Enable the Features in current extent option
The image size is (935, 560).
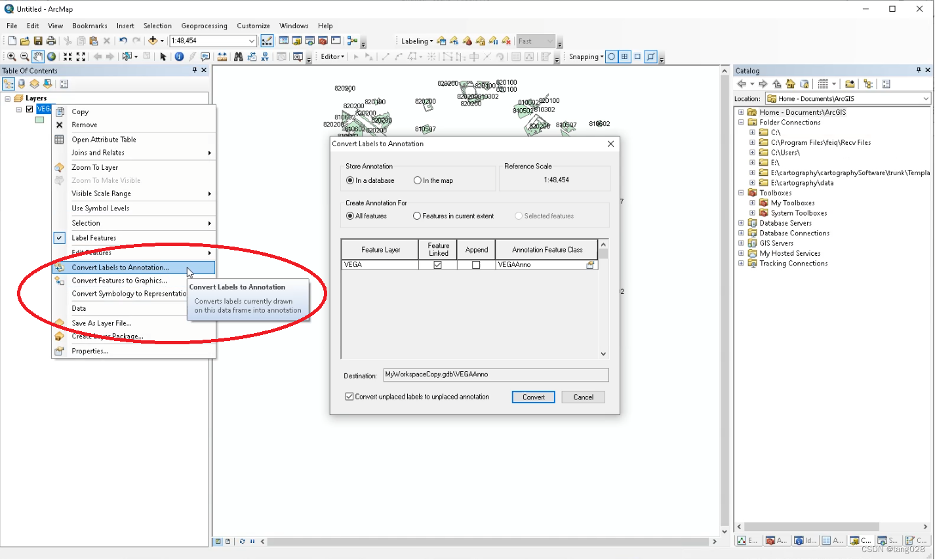pos(418,216)
